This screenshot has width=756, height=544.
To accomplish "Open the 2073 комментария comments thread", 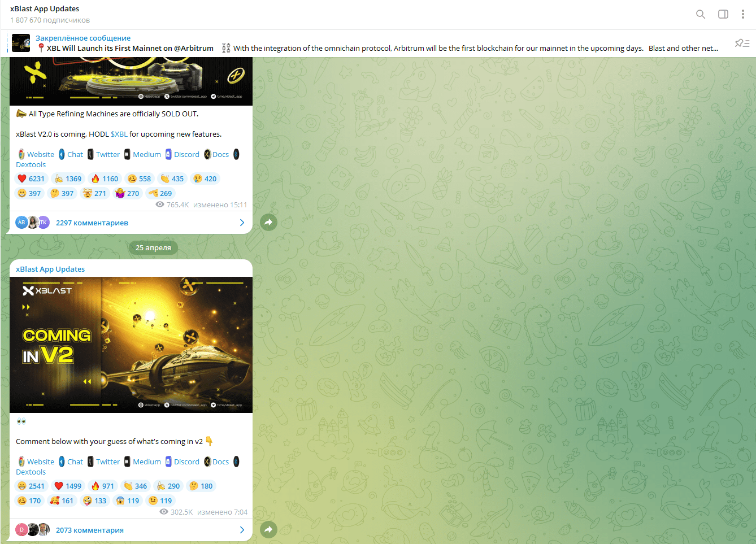I will coord(131,529).
